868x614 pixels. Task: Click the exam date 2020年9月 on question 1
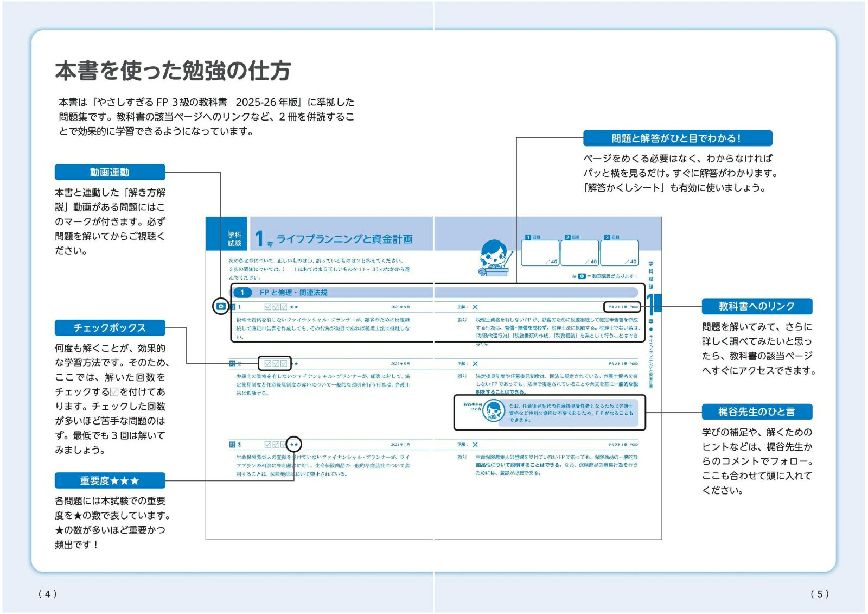[x=400, y=307]
